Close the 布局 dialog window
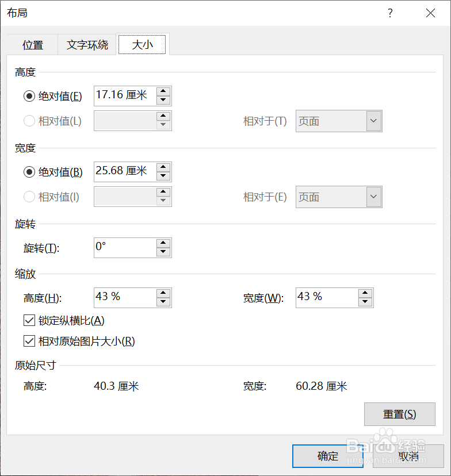Viewport: 451px width, 476px height. point(430,13)
